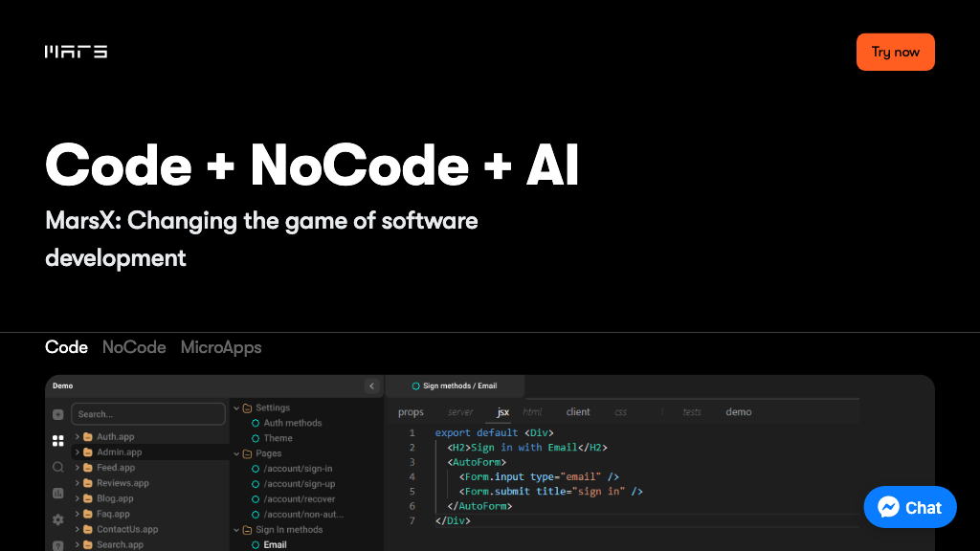980x551 pixels.
Task: Open the /account/sign-in page item
Action: coord(298,469)
